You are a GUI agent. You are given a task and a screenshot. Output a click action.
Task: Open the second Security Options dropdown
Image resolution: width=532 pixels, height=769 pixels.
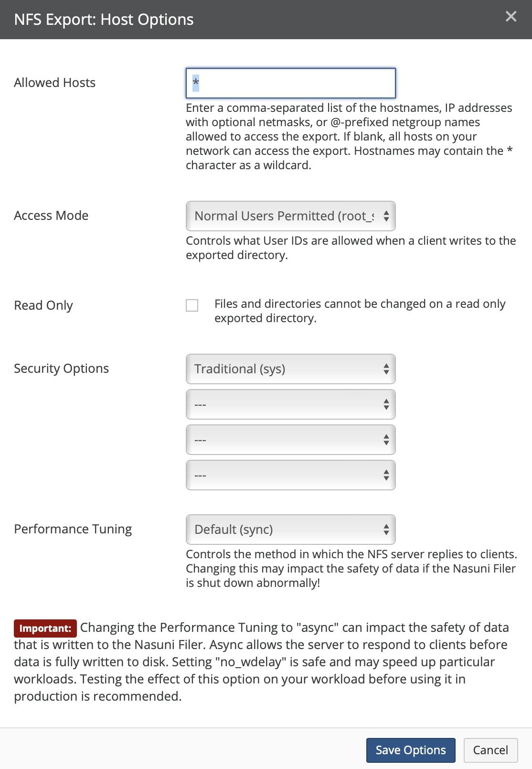click(290, 404)
